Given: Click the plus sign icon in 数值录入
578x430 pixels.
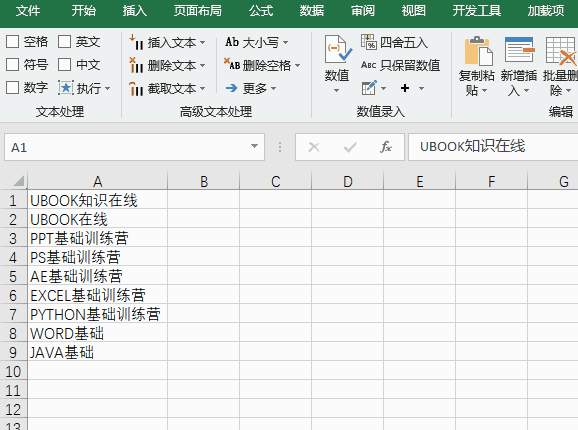Looking at the screenshot, I should [405, 88].
